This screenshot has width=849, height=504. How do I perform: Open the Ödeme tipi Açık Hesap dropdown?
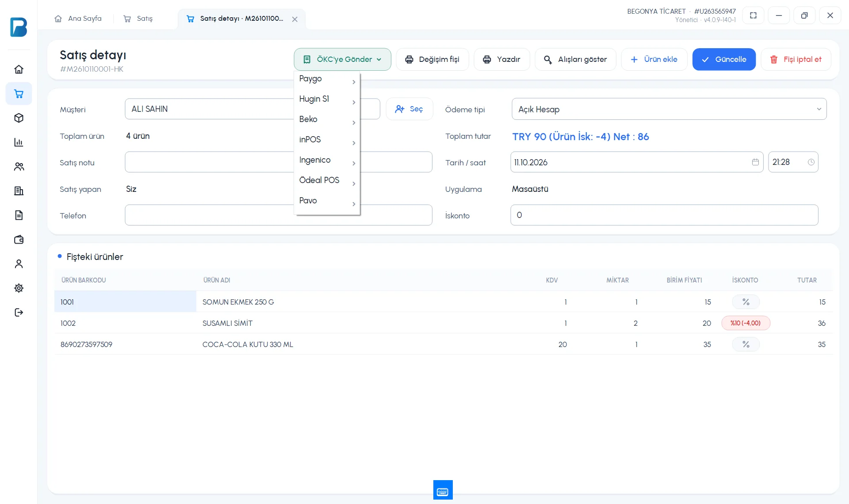669,109
